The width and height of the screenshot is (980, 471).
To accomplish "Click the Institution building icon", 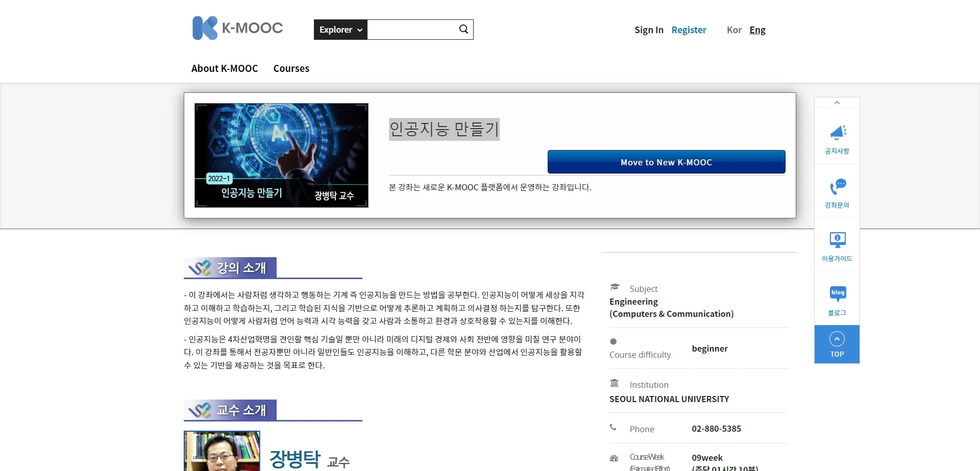I will pyautogui.click(x=614, y=383).
